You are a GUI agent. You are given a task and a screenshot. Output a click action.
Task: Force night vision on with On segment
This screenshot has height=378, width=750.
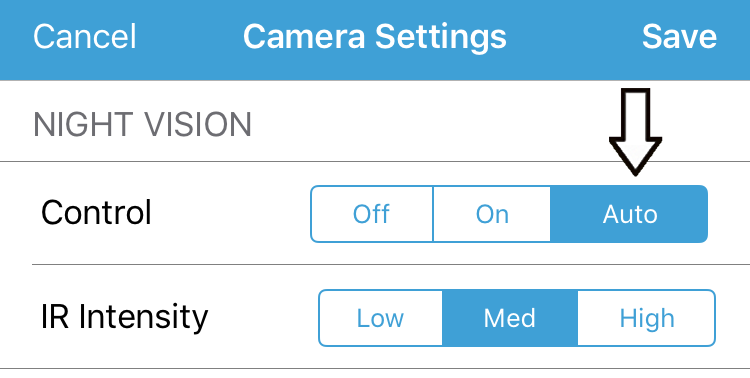click(x=492, y=214)
